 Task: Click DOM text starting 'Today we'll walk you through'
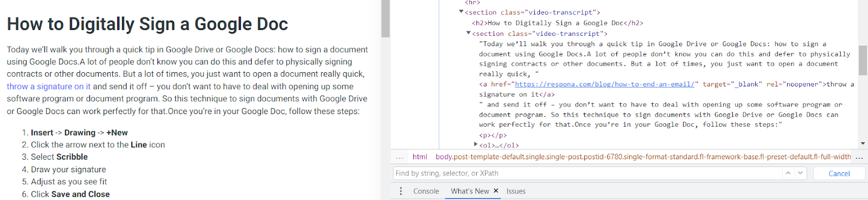[665, 59]
